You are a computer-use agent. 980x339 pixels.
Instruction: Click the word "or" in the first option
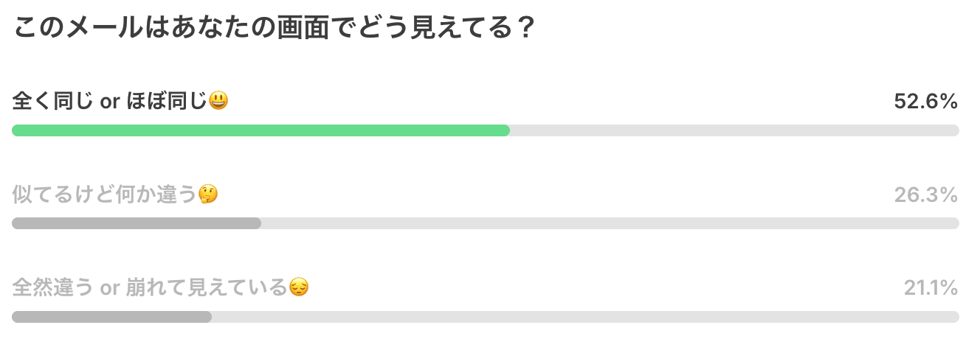[109, 102]
